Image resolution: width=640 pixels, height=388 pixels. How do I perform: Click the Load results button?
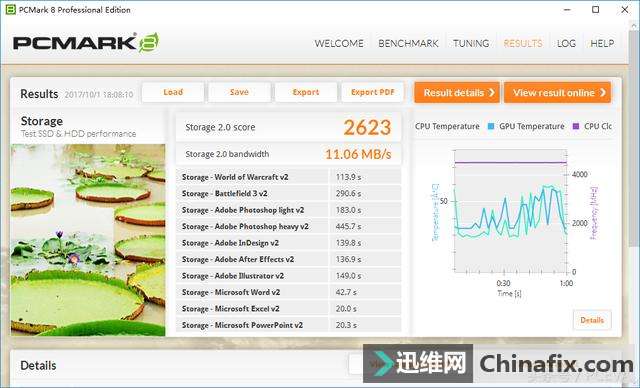pos(173,92)
